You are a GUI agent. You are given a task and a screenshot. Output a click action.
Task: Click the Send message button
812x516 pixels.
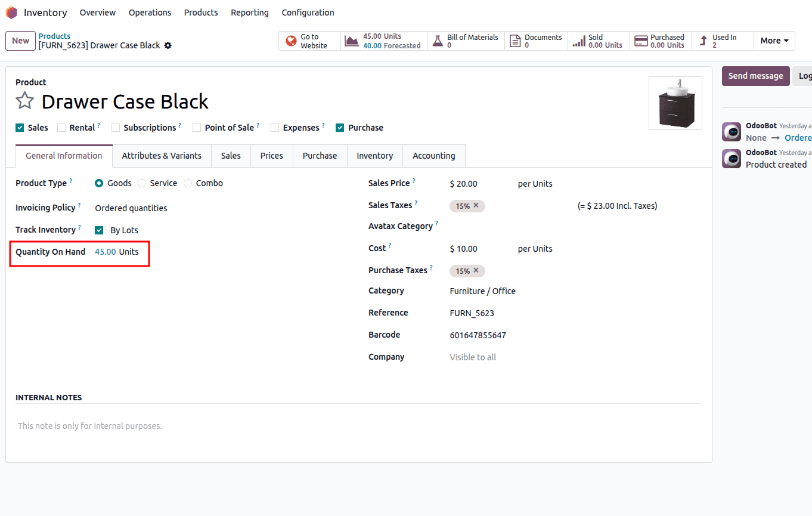pos(755,76)
